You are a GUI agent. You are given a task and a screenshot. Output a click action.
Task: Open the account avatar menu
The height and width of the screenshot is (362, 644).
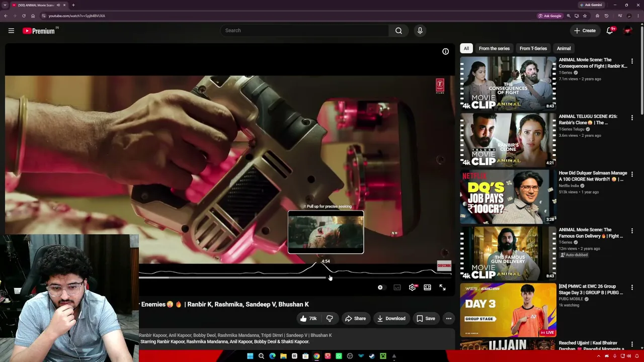pos(627,31)
